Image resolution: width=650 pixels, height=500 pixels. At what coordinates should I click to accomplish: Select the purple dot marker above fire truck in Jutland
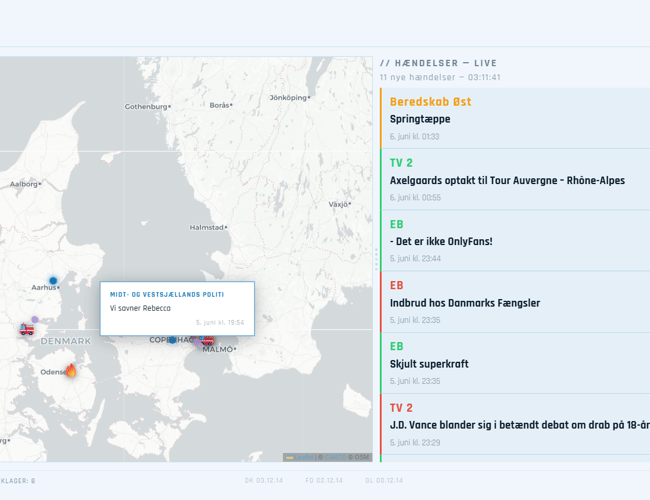tap(35, 319)
